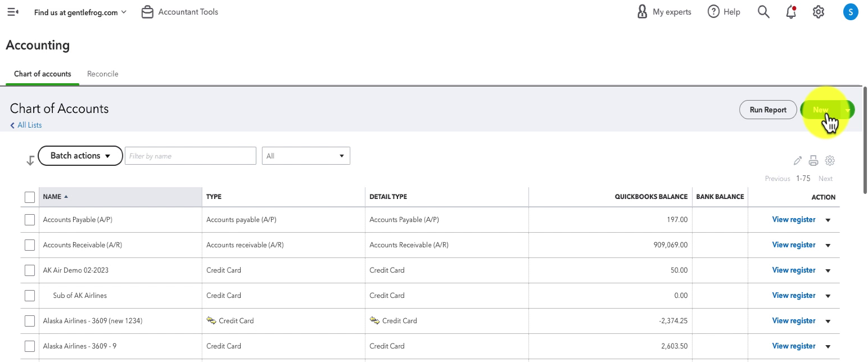Select the Chart of accounts tab
This screenshot has height=362, width=868.
(43, 74)
